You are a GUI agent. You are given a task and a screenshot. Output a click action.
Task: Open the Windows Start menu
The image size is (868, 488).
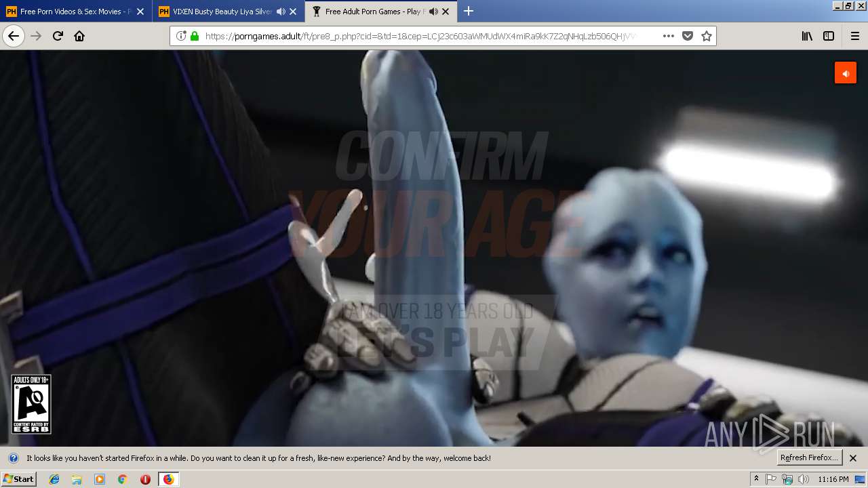click(x=18, y=479)
